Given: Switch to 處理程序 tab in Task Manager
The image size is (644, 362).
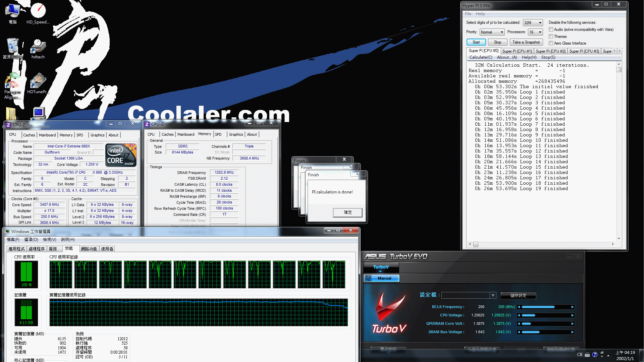Looking at the screenshot, I should tap(37, 249).
